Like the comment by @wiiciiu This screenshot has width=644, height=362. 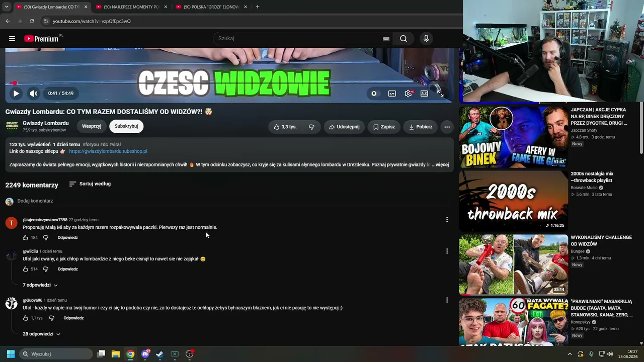pyautogui.click(x=25, y=269)
